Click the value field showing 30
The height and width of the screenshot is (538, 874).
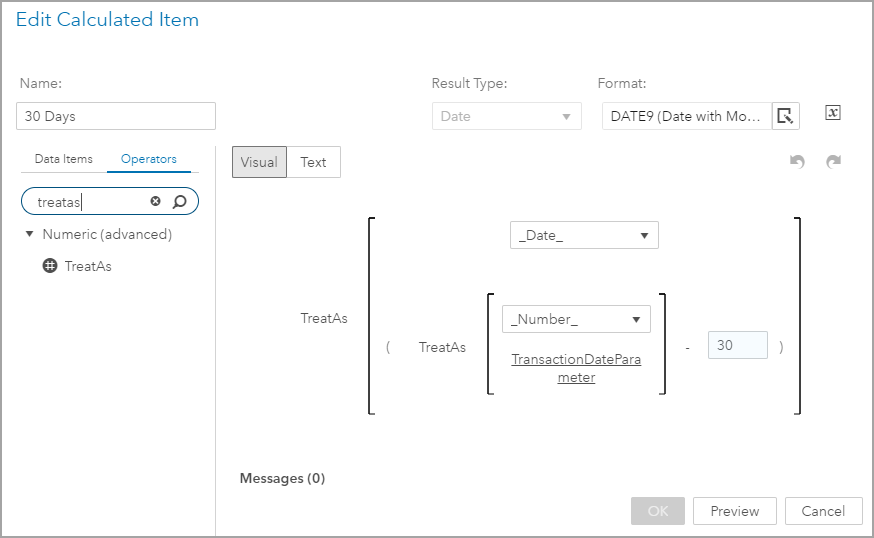(737, 345)
